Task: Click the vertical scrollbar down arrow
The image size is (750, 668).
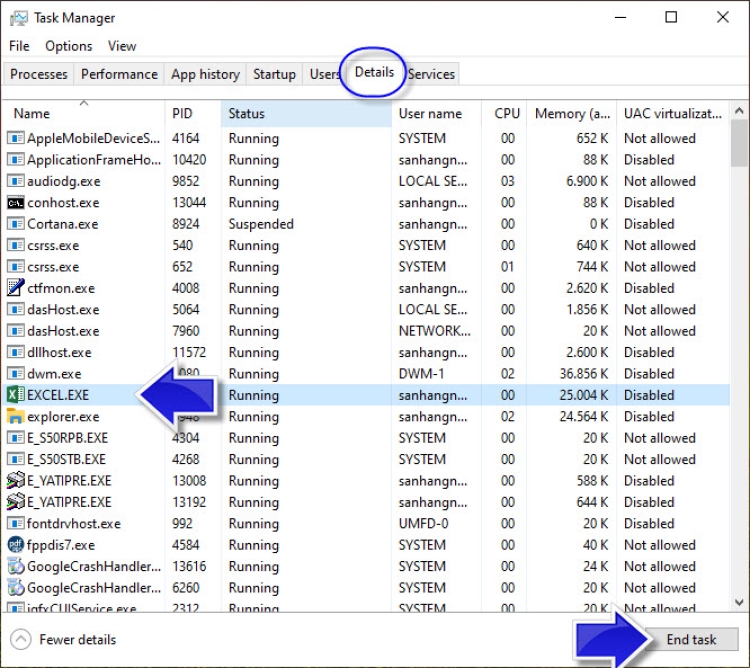Action: click(x=739, y=603)
